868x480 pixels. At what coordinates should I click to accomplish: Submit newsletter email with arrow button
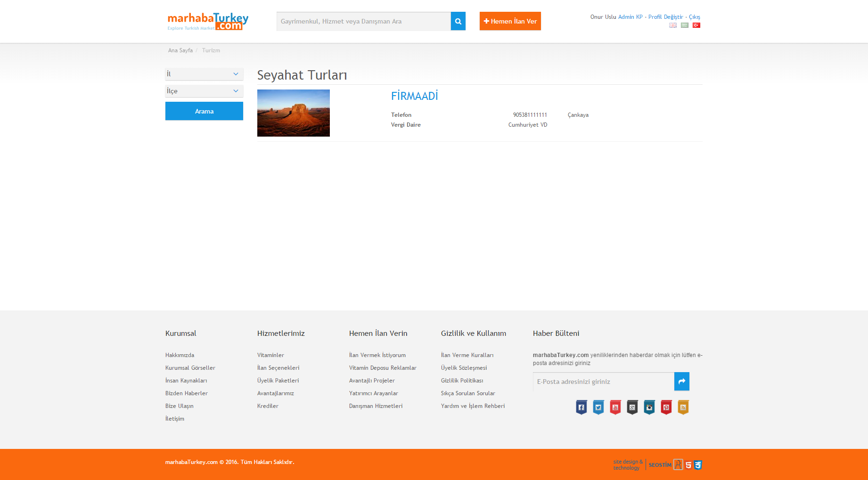(681, 382)
